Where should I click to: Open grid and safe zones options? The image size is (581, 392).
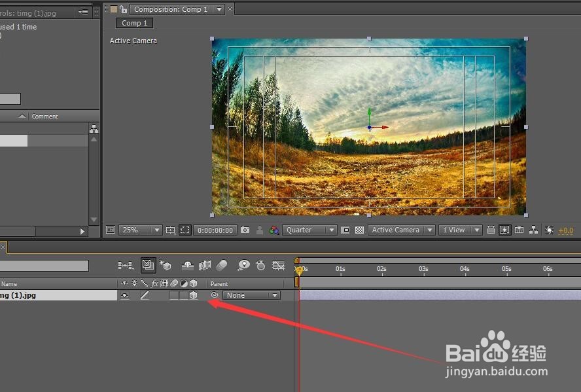tap(171, 230)
